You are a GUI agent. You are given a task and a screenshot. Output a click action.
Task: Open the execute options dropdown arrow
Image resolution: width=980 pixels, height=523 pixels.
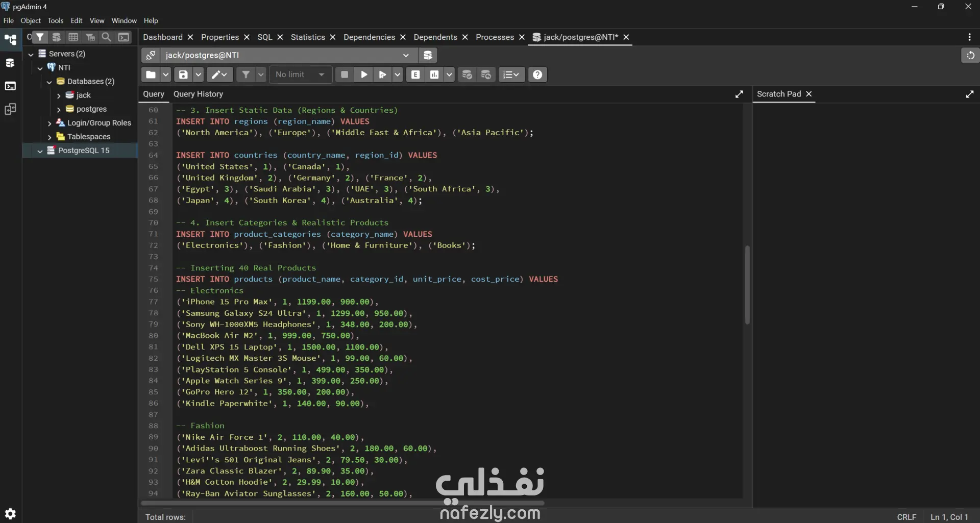click(398, 74)
